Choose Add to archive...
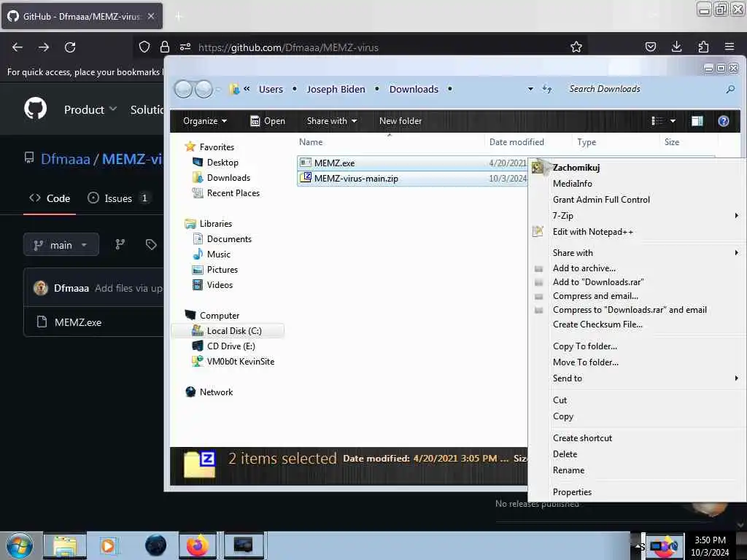This screenshot has width=747, height=560. click(638, 268)
